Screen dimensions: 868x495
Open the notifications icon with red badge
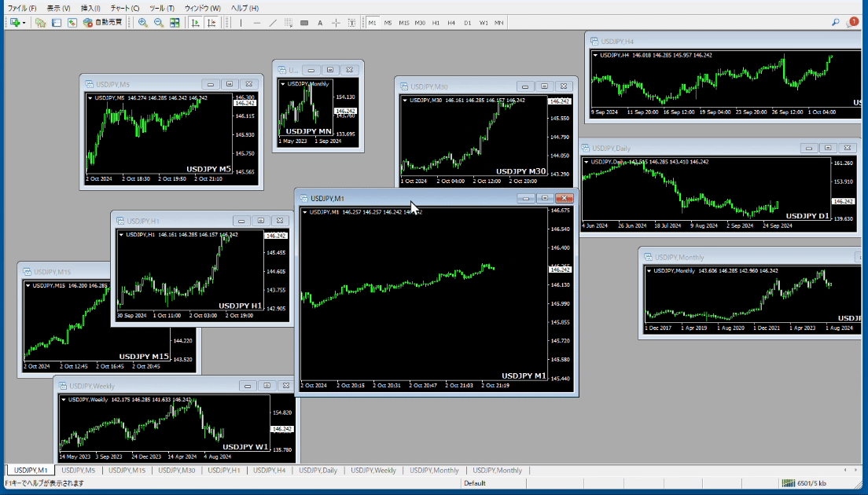(852, 22)
